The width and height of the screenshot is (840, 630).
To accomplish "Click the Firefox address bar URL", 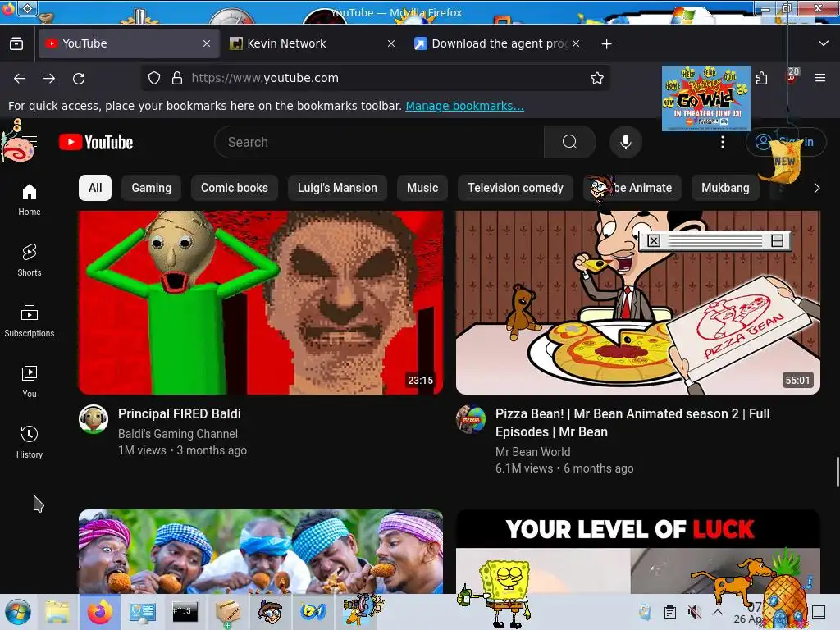I will click(375, 78).
